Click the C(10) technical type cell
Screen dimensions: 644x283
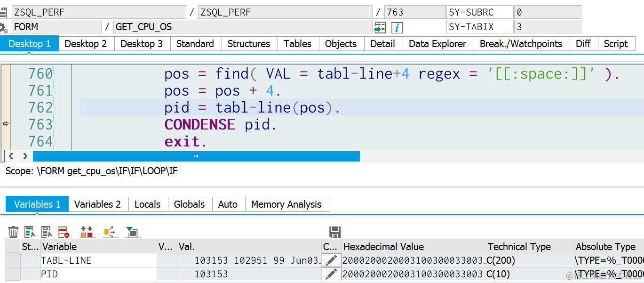coord(530,274)
